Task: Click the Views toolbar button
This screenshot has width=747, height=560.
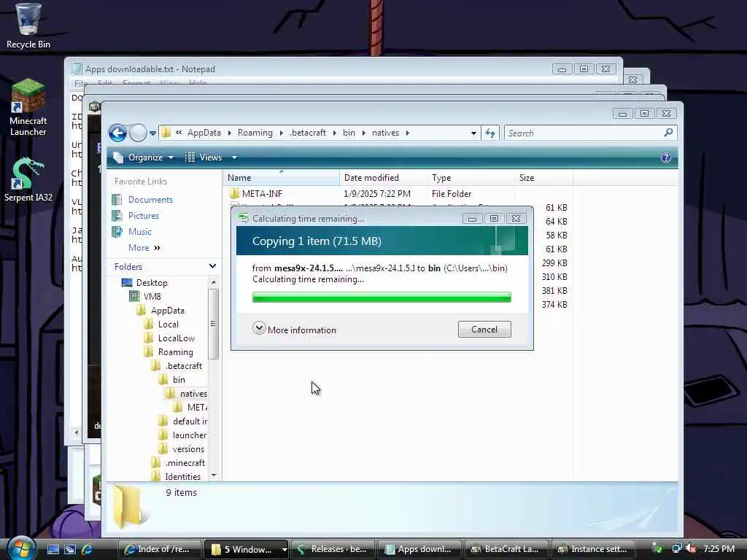Action: (x=204, y=157)
